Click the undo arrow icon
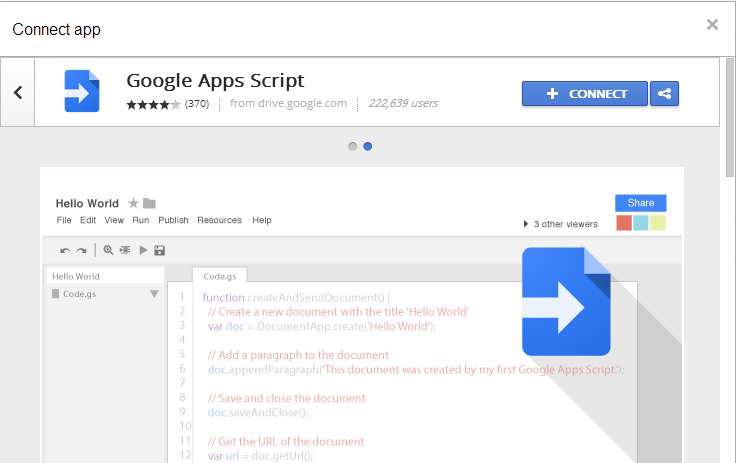 65,251
